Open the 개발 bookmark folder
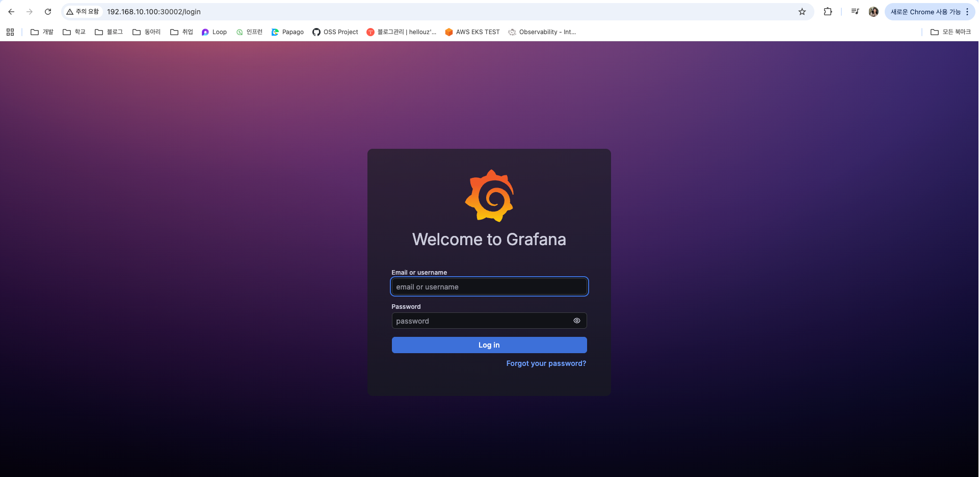Screen dimensions: 980x477 pyautogui.click(x=42, y=32)
